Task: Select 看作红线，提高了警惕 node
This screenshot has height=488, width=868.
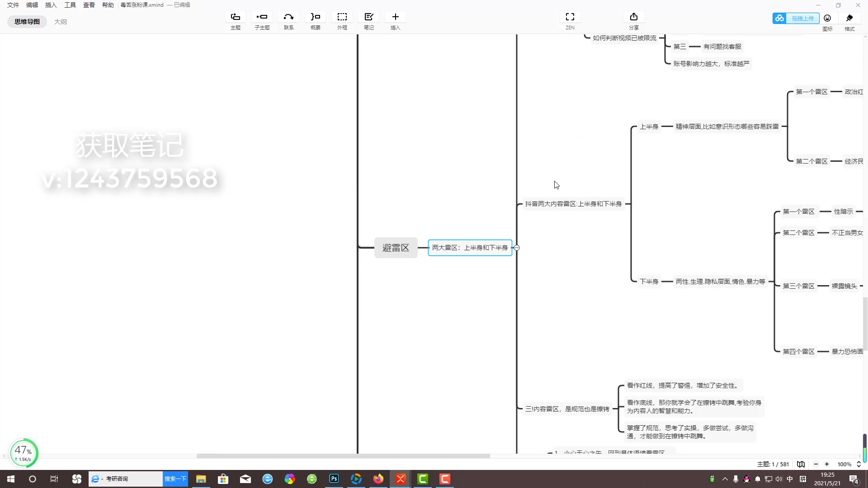Action: click(x=683, y=385)
